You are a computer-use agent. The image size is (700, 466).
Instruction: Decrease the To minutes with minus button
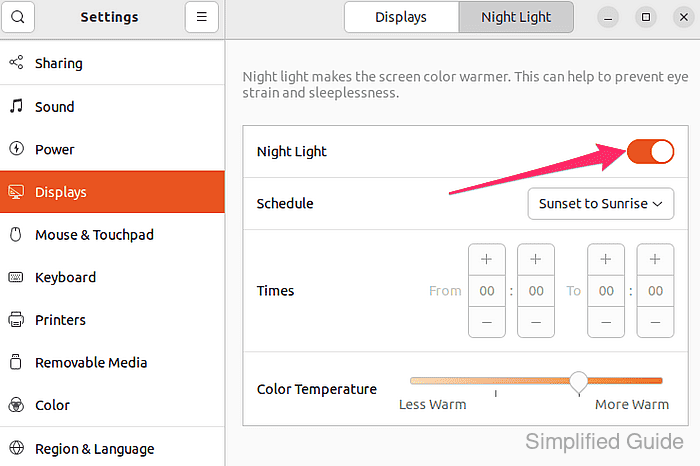pyautogui.click(x=655, y=322)
